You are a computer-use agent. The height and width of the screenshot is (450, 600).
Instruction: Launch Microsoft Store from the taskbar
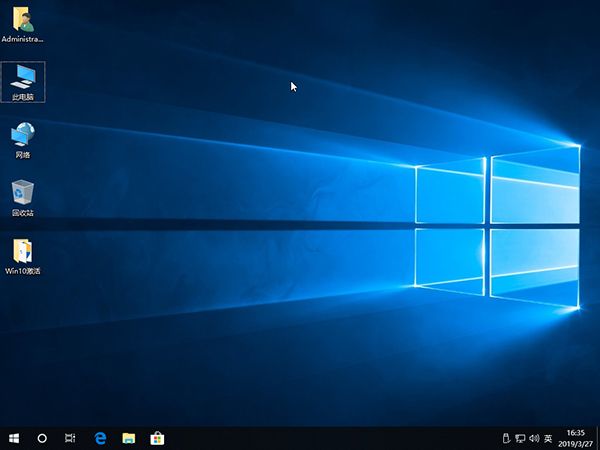[x=157, y=438]
